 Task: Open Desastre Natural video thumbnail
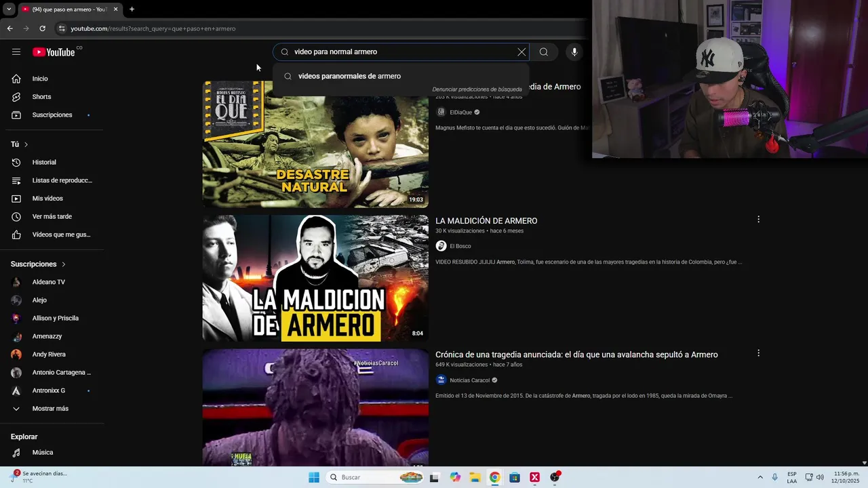315,144
